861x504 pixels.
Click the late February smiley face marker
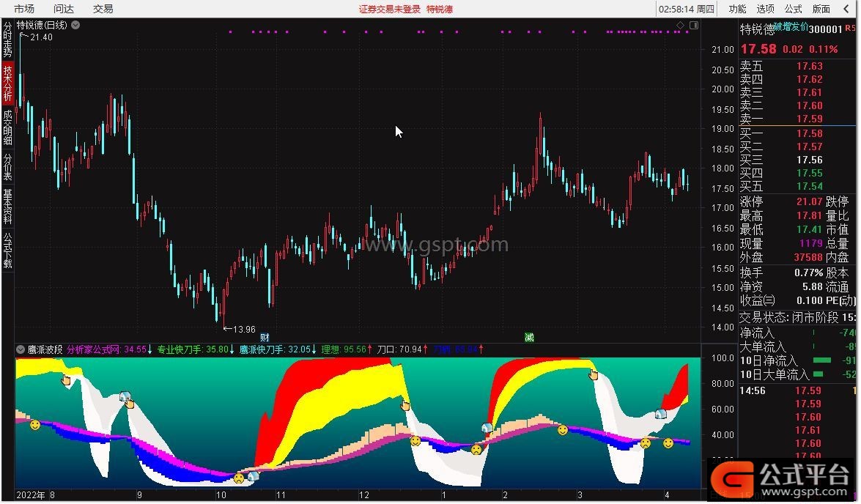point(563,430)
